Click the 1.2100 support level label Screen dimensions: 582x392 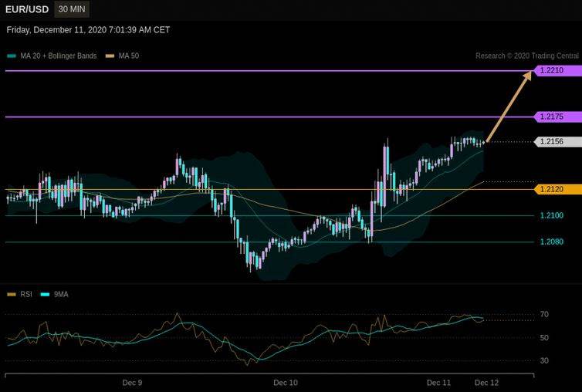point(551,215)
